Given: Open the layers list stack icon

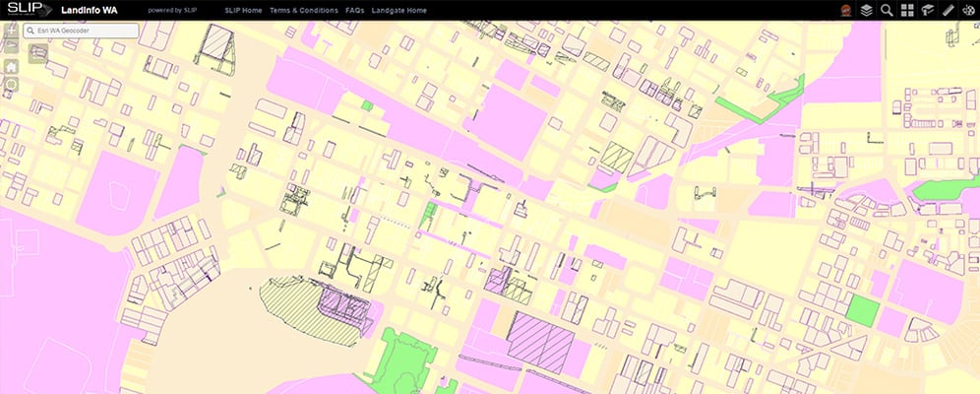Looking at the screenshot, I should [x=866, y=10].
